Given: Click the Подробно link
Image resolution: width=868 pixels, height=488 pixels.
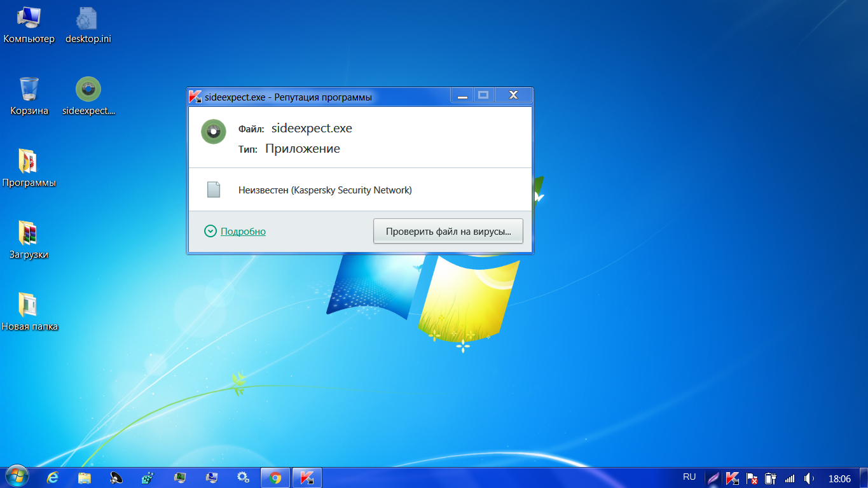Looking at the screenshot, I should (x=243, y=232).
